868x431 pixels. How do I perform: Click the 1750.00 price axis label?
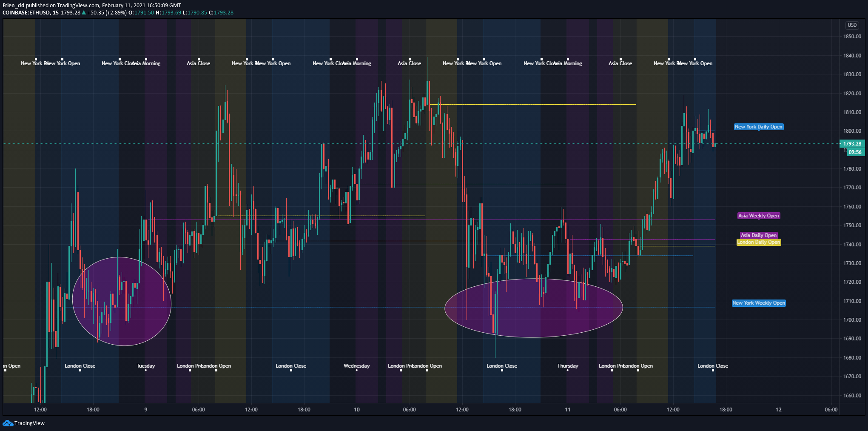tap(852, 225)
